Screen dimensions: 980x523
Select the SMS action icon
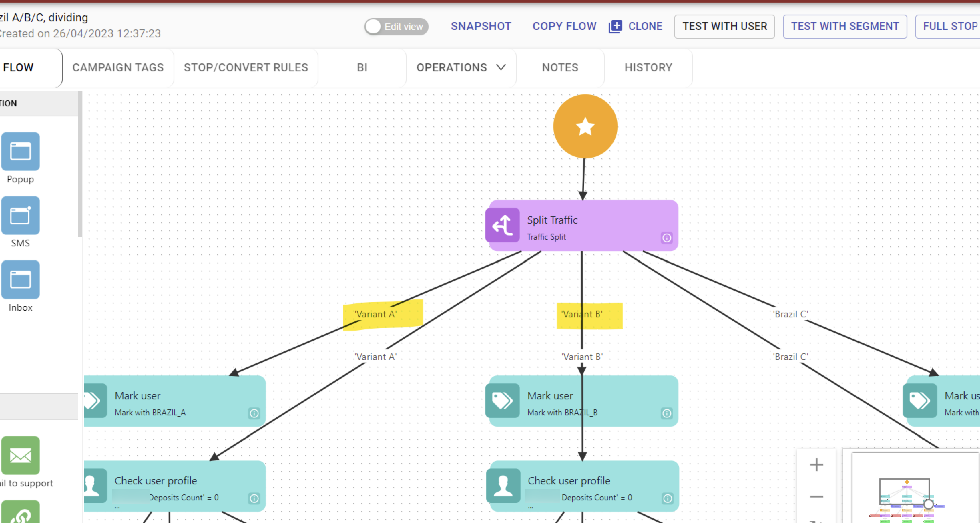click(21, 215)
